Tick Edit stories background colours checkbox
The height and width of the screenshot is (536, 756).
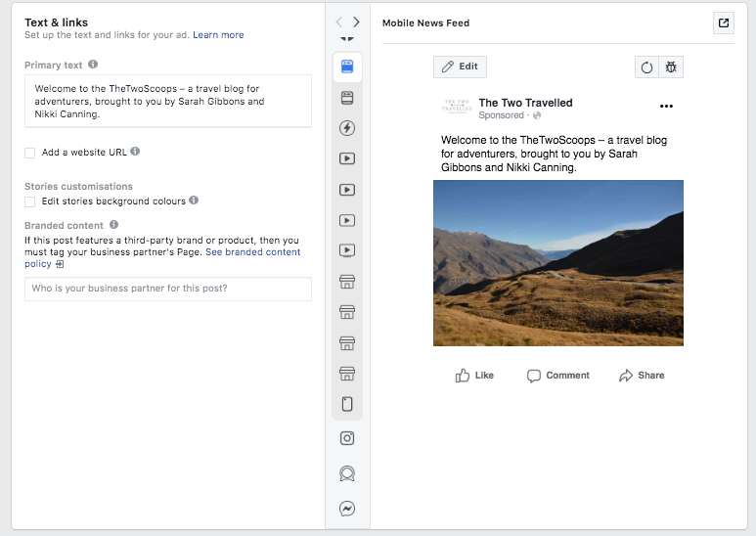[x=30, y=201]
